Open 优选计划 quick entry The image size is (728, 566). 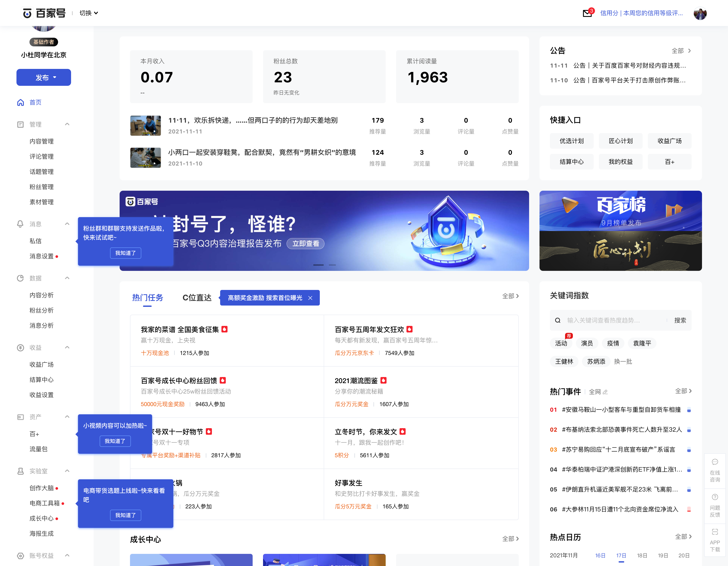click(x=572, y=141)
